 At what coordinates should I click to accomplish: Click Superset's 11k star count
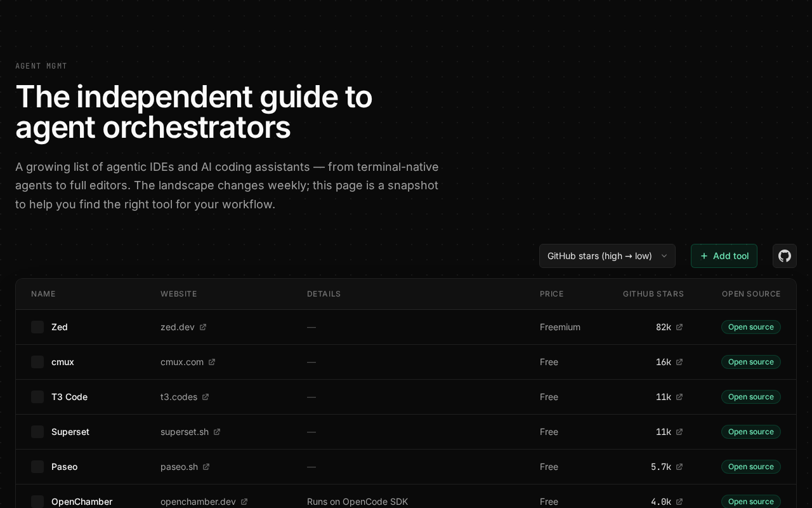(664, 432)
